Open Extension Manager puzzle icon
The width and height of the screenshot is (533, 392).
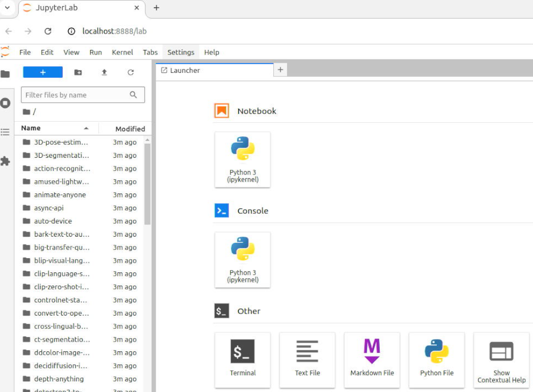coord(5,161)
